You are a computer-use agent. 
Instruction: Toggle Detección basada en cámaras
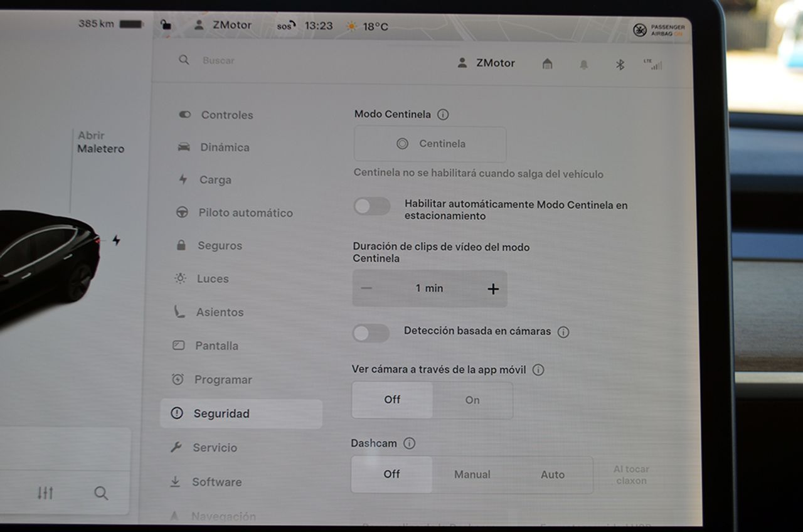(371, 334)
